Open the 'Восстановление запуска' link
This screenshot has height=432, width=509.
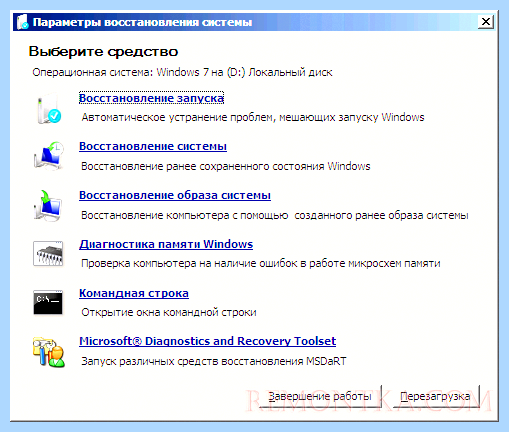[151, 98]
